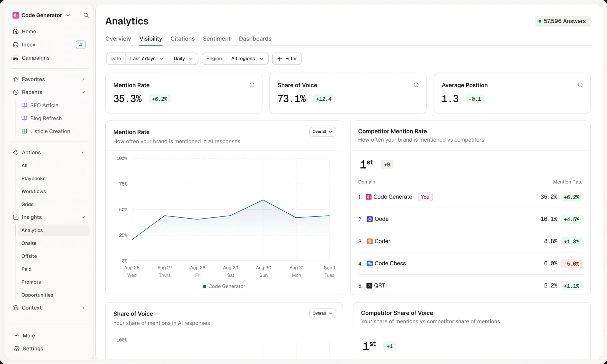
Task: Click the Qode domain logo icon
Action: [370, 219]
